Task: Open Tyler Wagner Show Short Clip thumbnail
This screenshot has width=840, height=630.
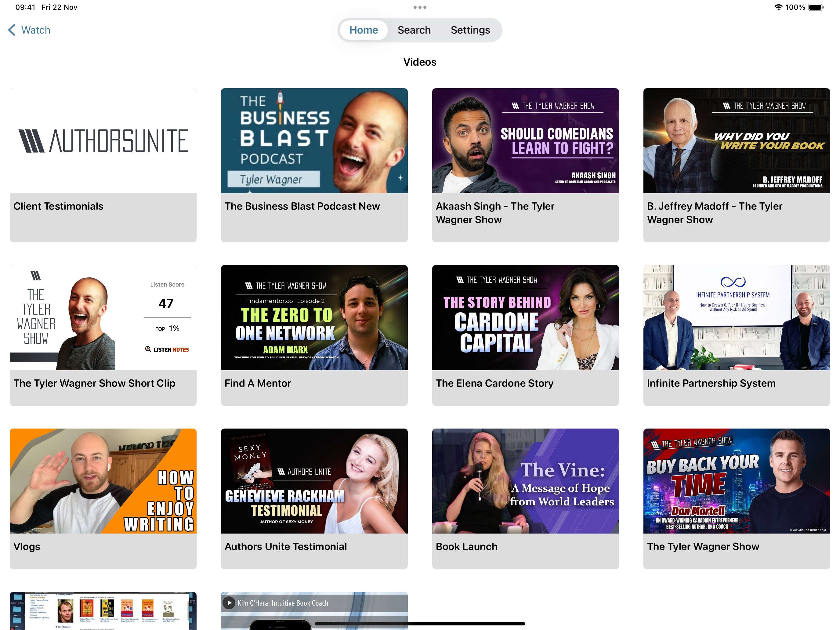Action: 103,317
